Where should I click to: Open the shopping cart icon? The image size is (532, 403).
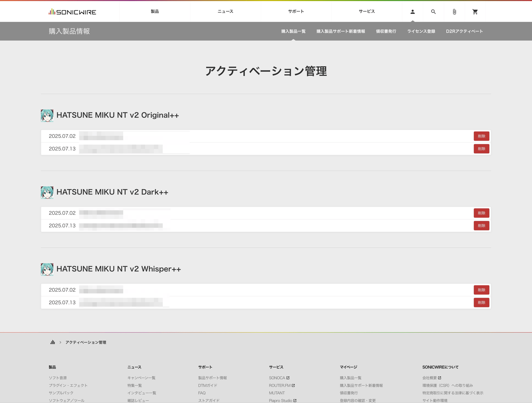click(x=475, y=12)
